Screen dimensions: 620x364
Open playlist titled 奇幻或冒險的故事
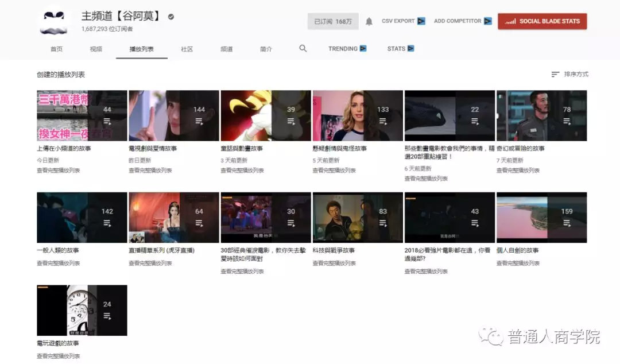[x=520, y=148]
